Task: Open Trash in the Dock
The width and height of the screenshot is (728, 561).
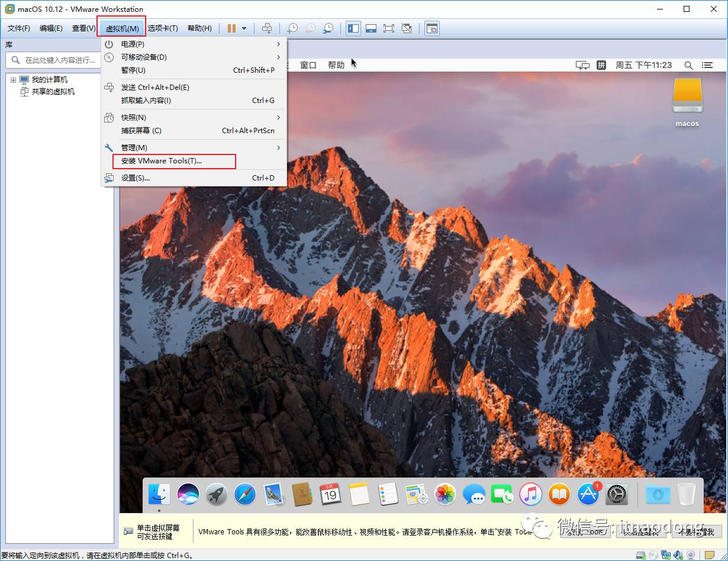Action: [x=687, y=494]
